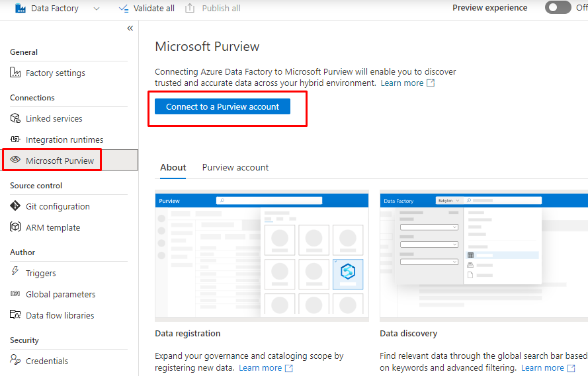The image size is (588, 376).
Task: Select the About tab
Action: pyautogui.click(x=173, y=168)
